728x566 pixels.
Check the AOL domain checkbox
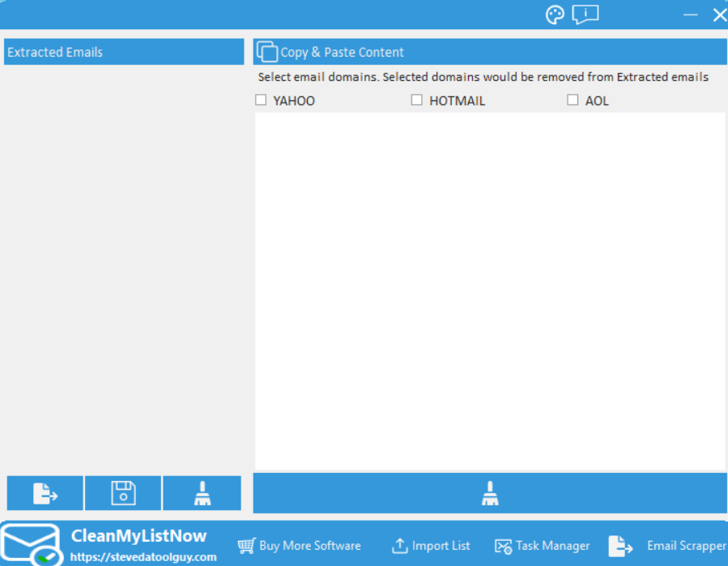(573, 100)
